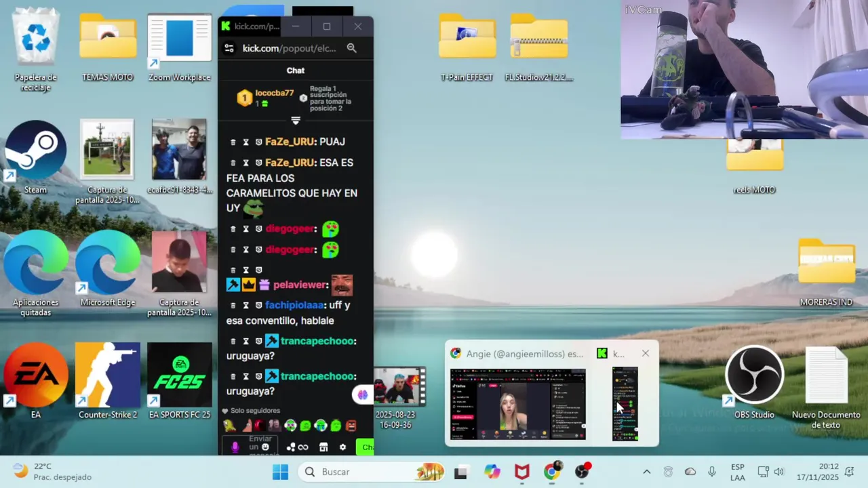This screenshot has width=868, height=488.
Task: Open the Windows Start menu
Action: click(x=280, y=472)
